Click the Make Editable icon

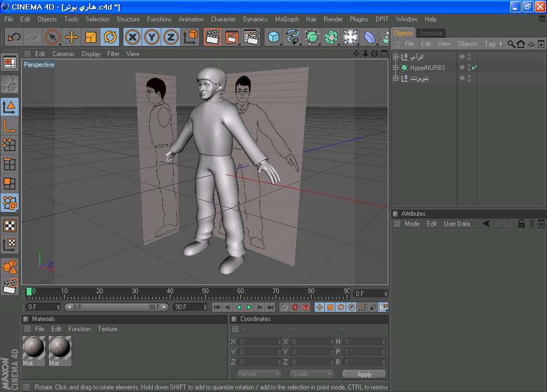(x=10, y=84)
